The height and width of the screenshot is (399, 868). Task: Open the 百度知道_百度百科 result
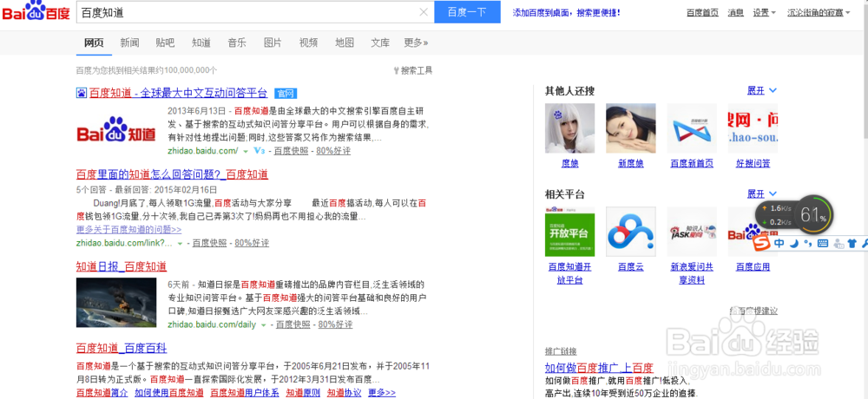pos(122,348)
